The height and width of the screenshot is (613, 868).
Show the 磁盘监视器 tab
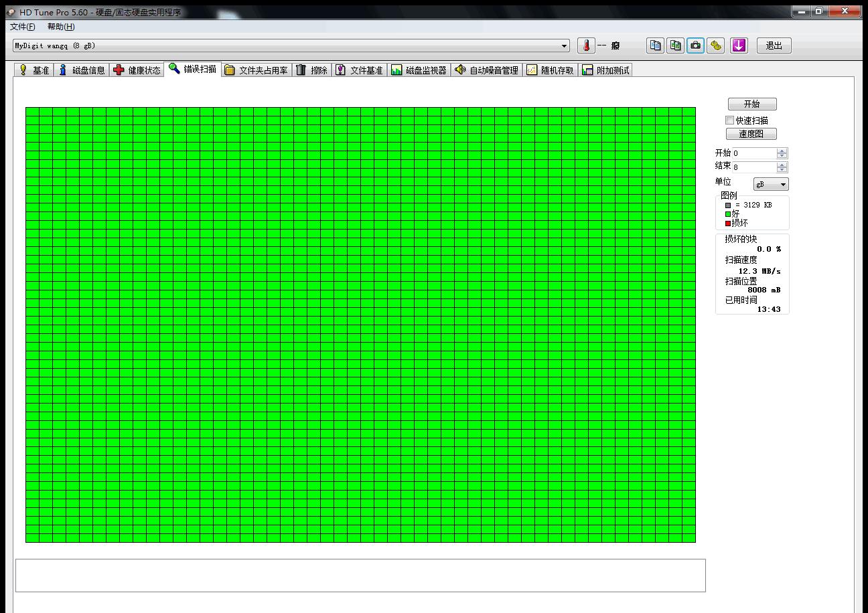click(x=419, y=70)
